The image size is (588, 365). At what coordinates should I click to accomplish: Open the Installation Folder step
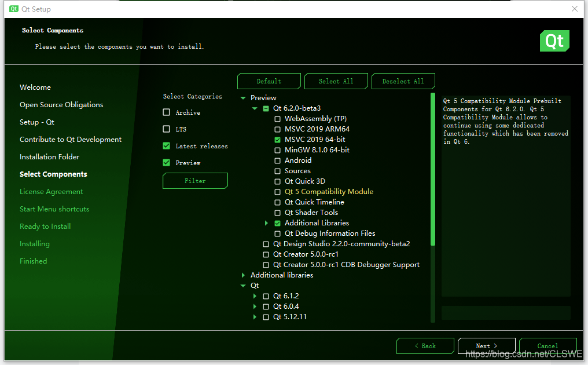[50, 156]
